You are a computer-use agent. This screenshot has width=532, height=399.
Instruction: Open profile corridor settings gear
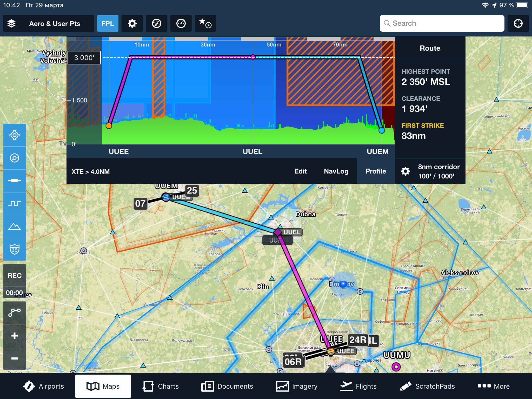pos(405,171)
